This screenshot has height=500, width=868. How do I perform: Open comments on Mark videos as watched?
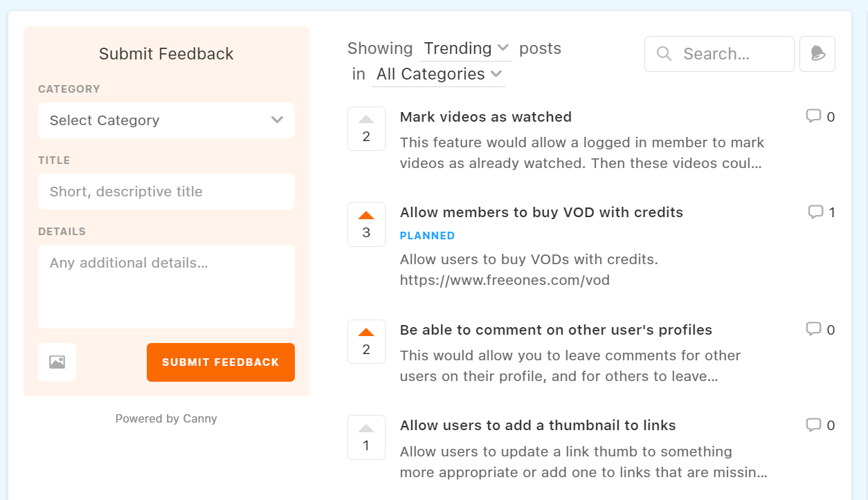click(820, 117)
